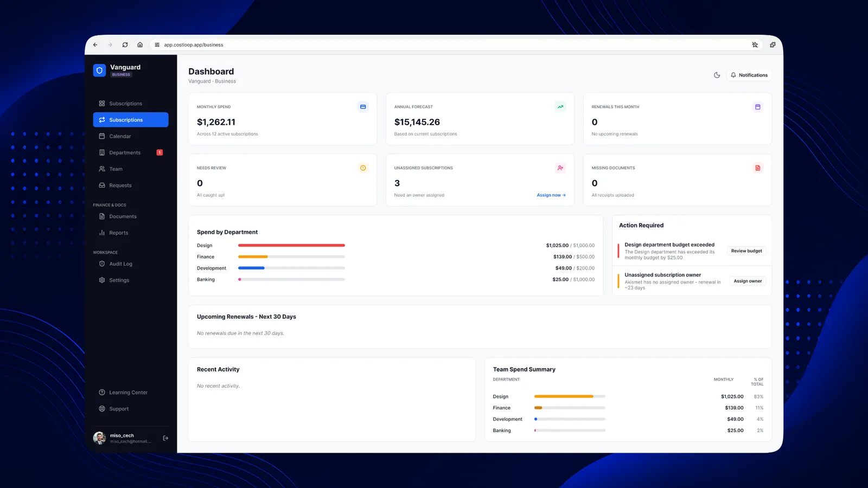This screenshot has width=868, height=488.
Task: Click the Finance spend bar in Spend by Department
Action: (x=291, y=257)
